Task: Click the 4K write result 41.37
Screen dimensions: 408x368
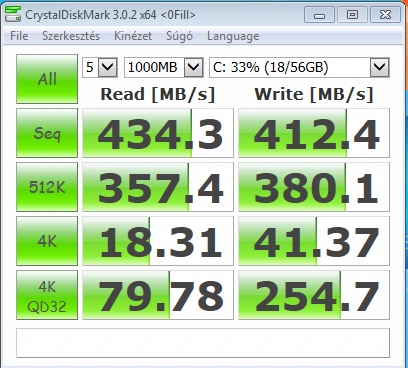Action: (314, 241)
